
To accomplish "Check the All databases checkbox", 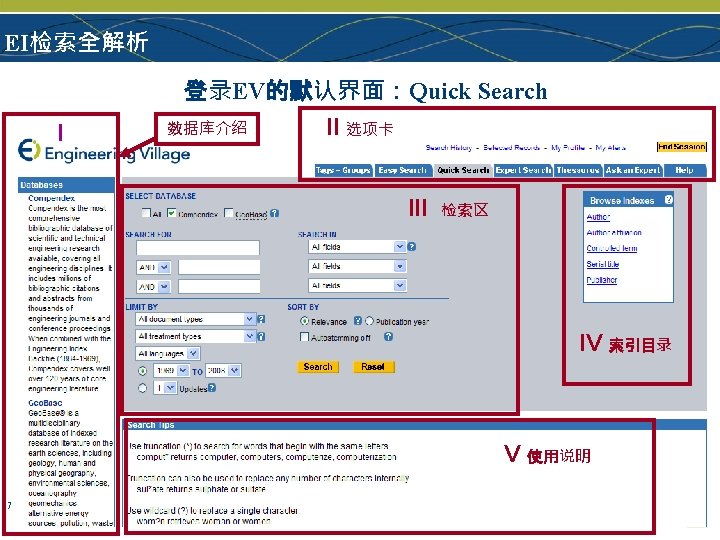I will pos(146,213).
